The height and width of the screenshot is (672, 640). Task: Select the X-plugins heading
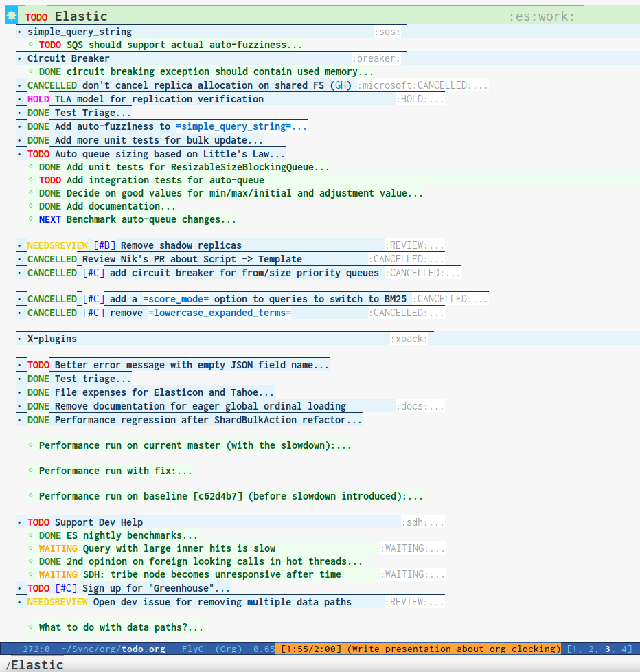click(x=52, y=339)
